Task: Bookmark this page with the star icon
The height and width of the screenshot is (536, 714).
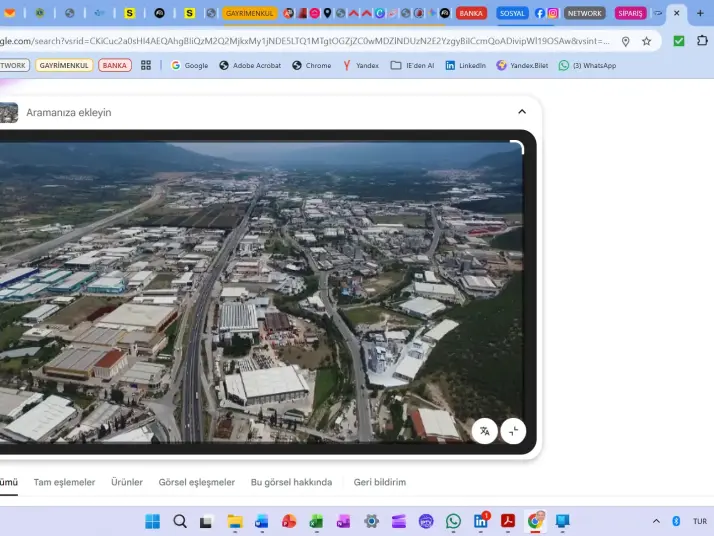Action: [x=647, y=41]
